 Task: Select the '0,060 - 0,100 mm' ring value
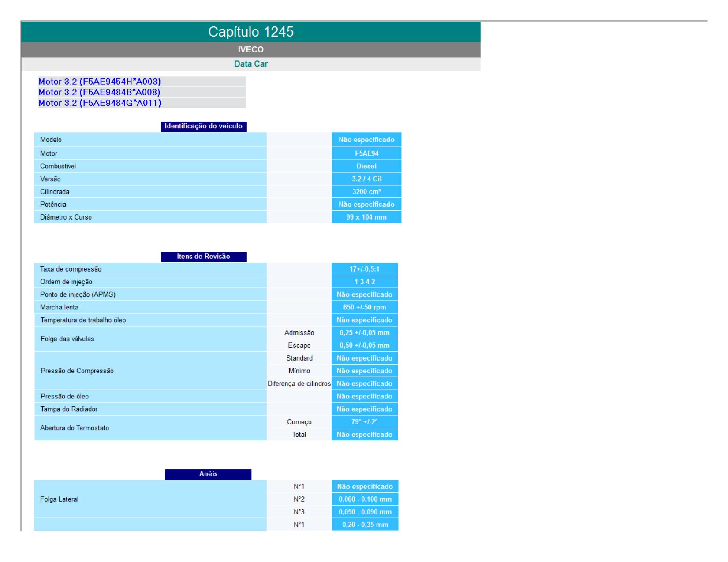pos(365,499)
